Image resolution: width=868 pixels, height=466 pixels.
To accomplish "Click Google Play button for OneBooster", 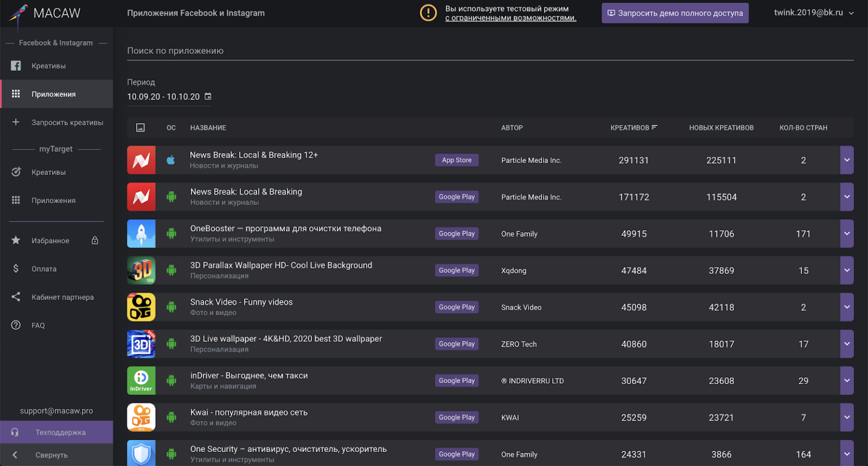I will (x=457, y=234).
